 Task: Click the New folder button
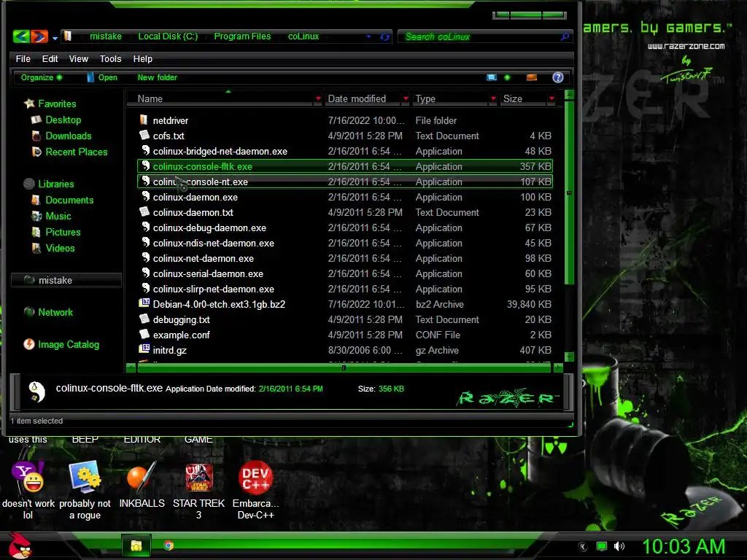point(158,77)
